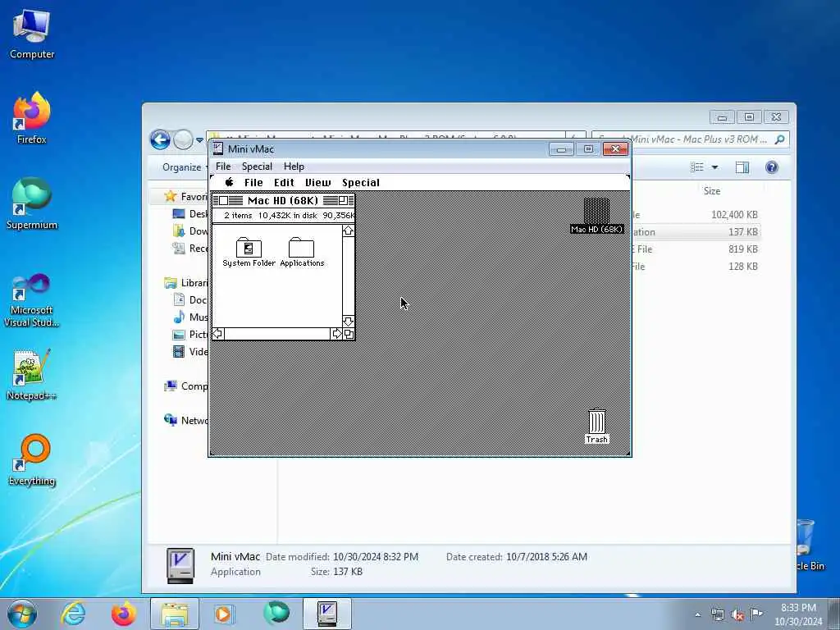The height and width of the screenshot is (630, 840).
Task: Show hidden tray icons arrow
Action: 697,614
